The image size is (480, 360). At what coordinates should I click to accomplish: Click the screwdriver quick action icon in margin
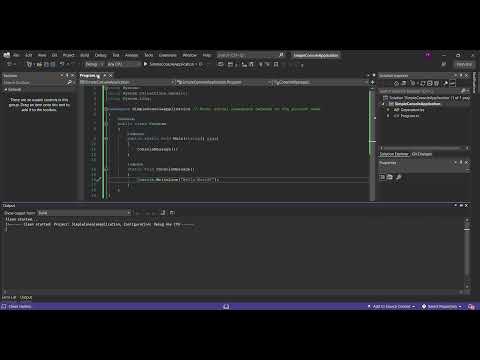pos(98,180)
